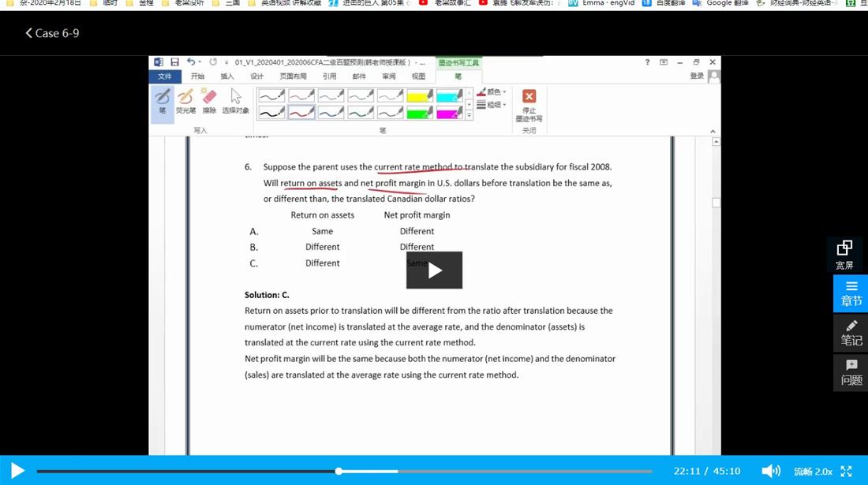Screen dimensions: 868x485
Task: Switch to the 邮件 Mailings tab
Action: tap(359, 76)
